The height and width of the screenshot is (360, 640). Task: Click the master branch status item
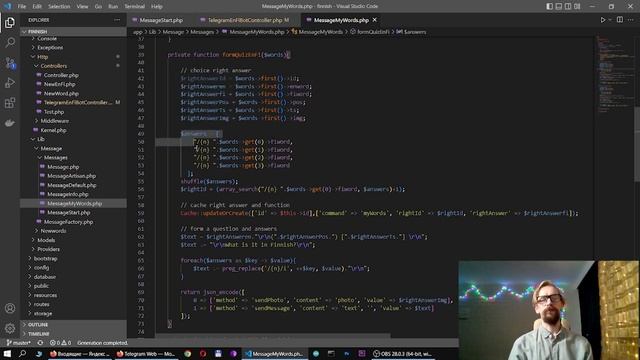pyautogui.click(x=19, y=343)
